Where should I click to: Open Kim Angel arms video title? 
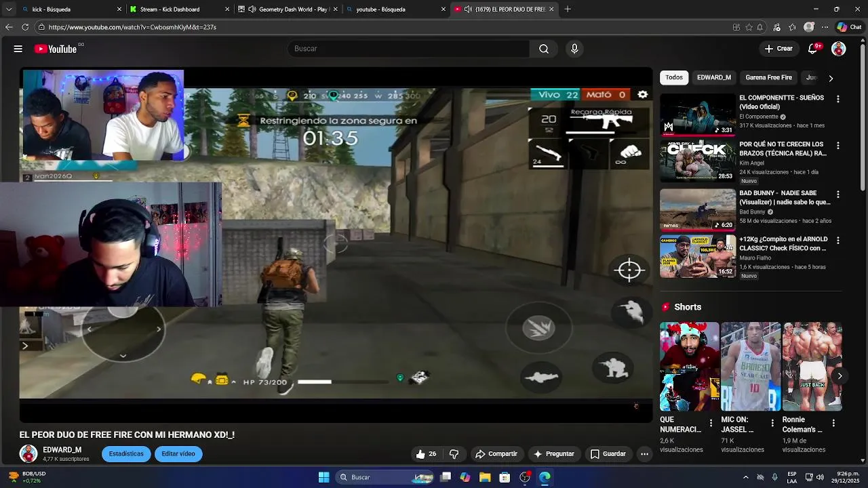click(783, 149)
